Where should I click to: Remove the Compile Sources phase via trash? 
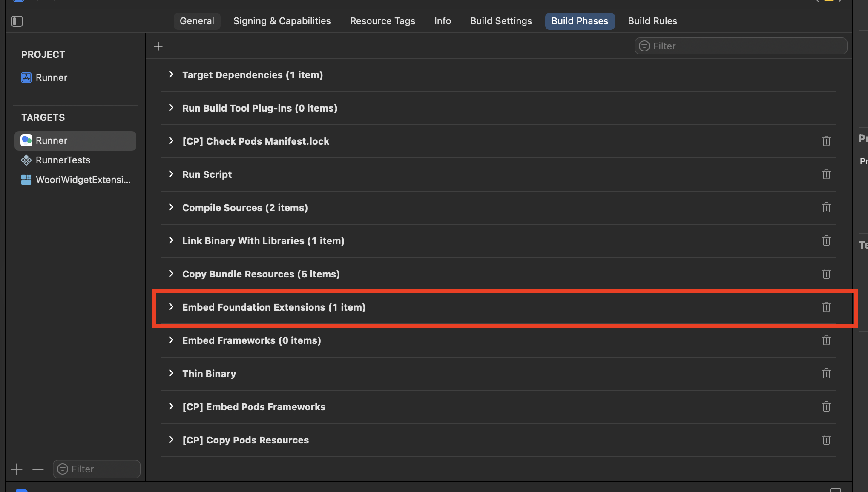click(x=826, y=207)
